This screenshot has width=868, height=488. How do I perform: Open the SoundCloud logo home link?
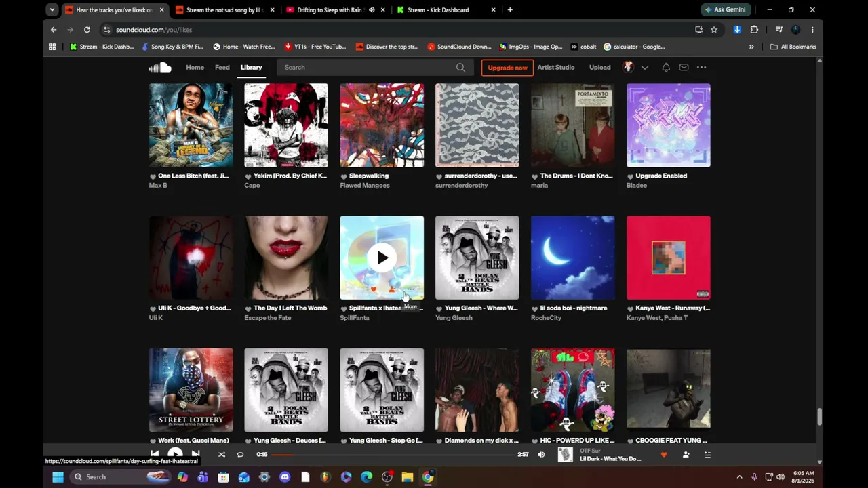(x=160, y=67)
